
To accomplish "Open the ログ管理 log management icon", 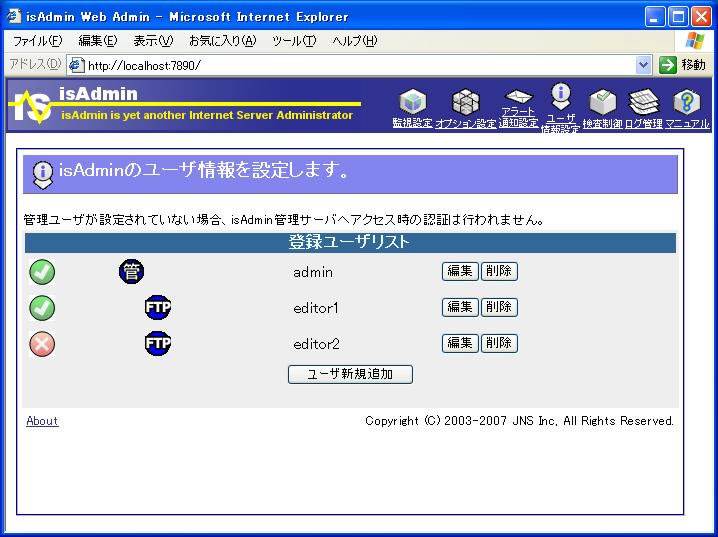I will coord(644,102).
